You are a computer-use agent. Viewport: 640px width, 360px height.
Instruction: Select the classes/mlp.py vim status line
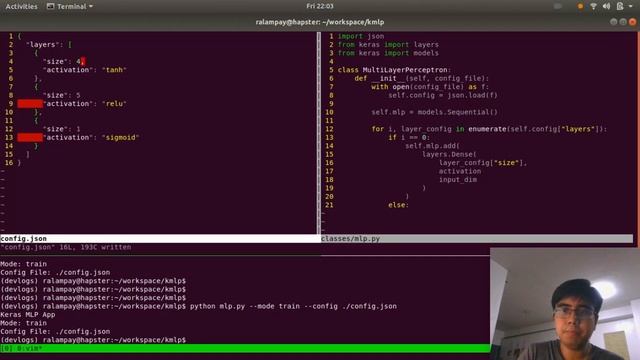pos(477,238)
